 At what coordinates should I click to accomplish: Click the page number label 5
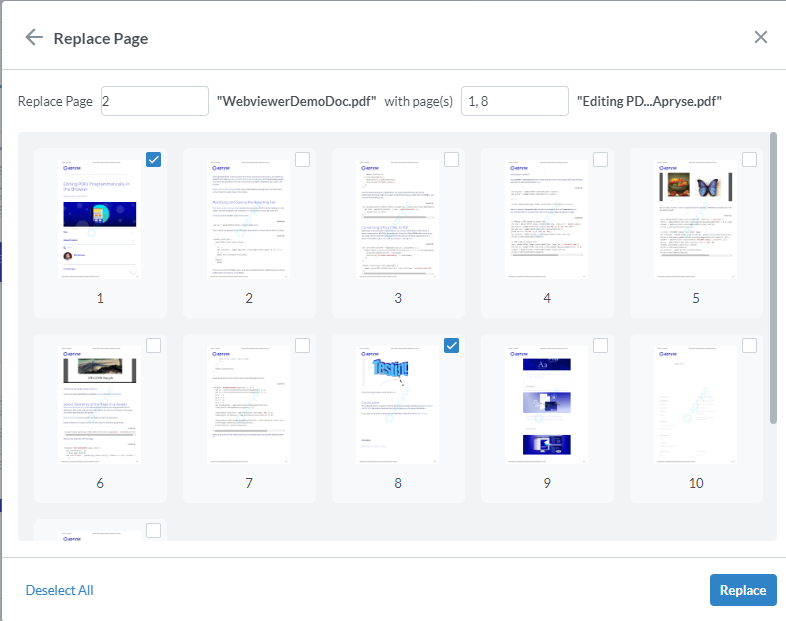click(x=696, y=298)
